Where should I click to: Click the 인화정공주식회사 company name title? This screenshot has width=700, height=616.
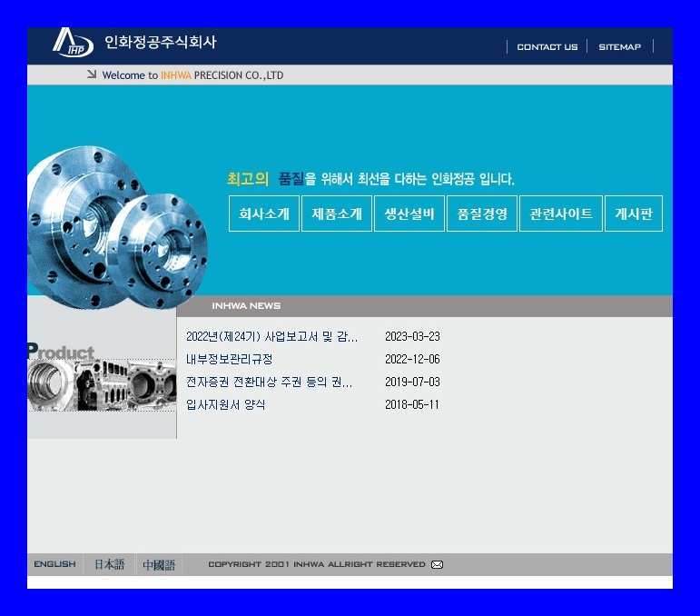click(x=161, y=42)
